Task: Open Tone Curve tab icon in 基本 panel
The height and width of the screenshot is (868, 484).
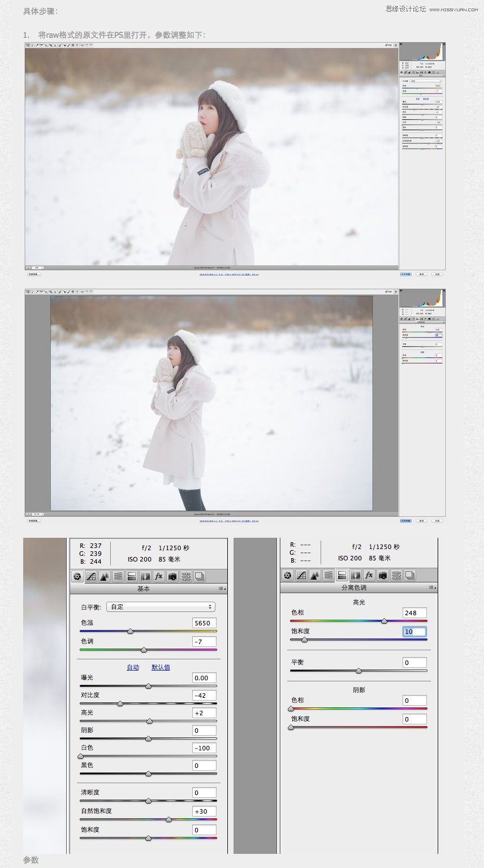Action: [x=91, y=576]
